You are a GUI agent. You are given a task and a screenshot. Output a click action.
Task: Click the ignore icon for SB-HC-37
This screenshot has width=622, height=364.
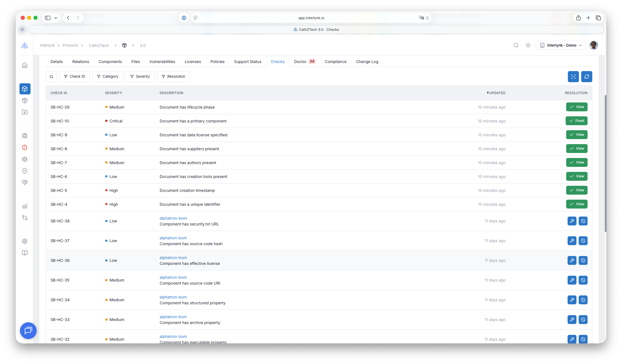[583, 241]
